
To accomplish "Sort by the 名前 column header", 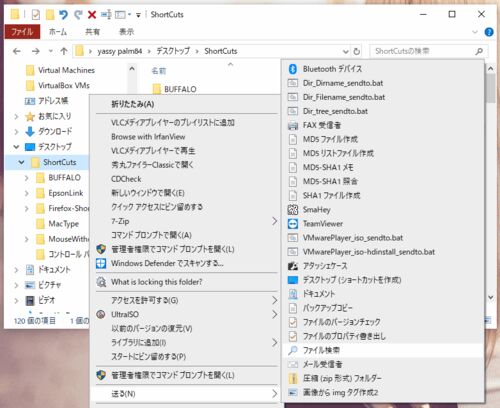I will pyautogui.click(x=159, y=71).
